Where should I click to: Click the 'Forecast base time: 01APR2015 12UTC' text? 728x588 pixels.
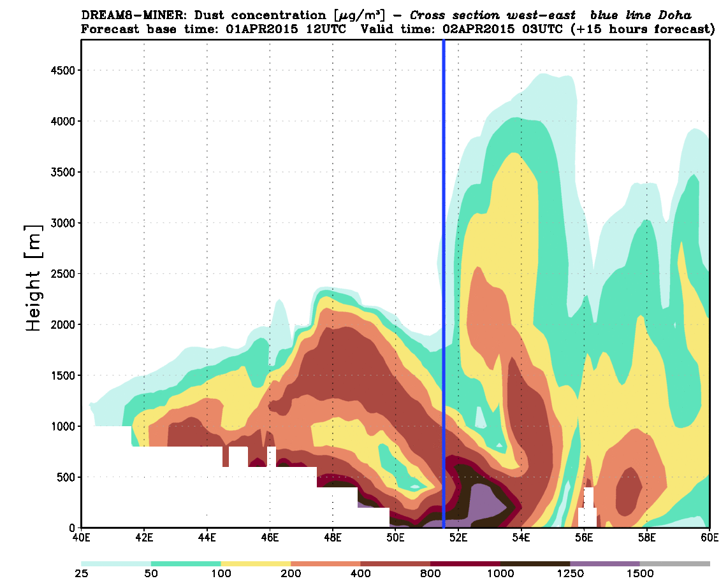[x=214, y=29]
